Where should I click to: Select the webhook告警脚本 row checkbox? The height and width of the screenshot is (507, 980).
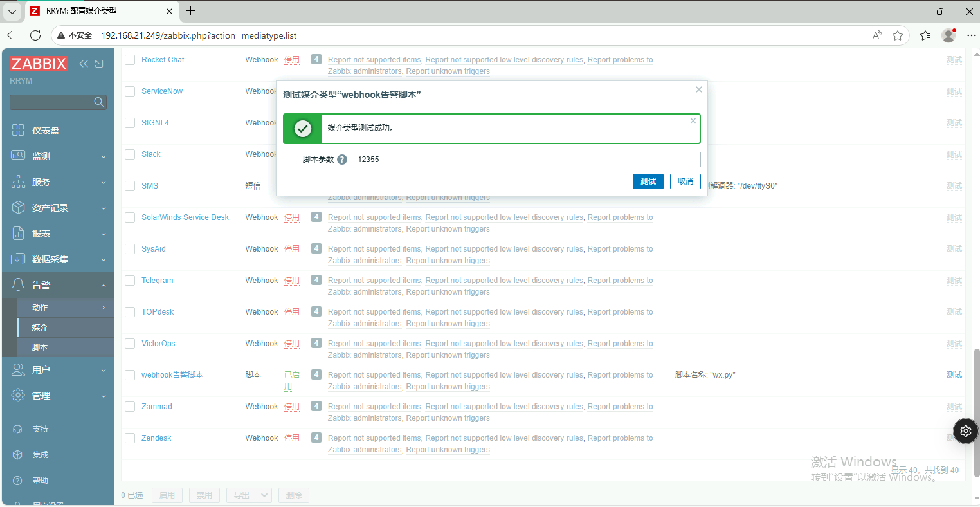click(130, 375)
